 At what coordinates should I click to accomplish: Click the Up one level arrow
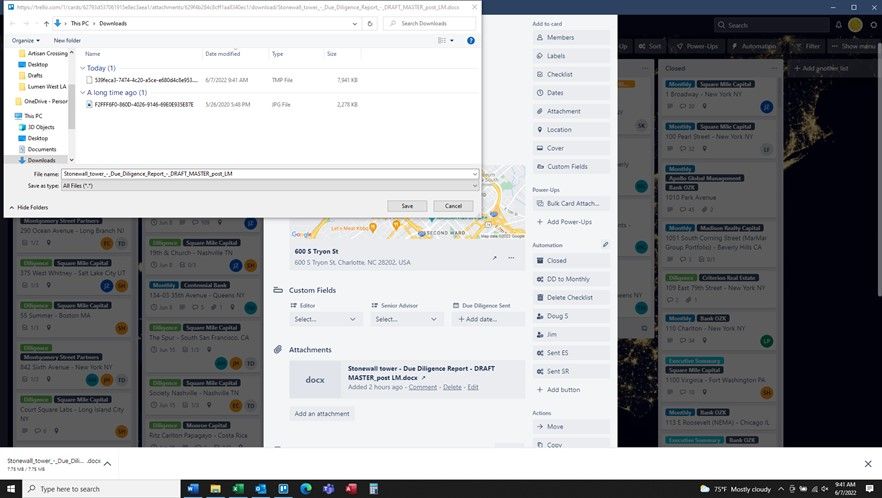click(x=46, y=24)
